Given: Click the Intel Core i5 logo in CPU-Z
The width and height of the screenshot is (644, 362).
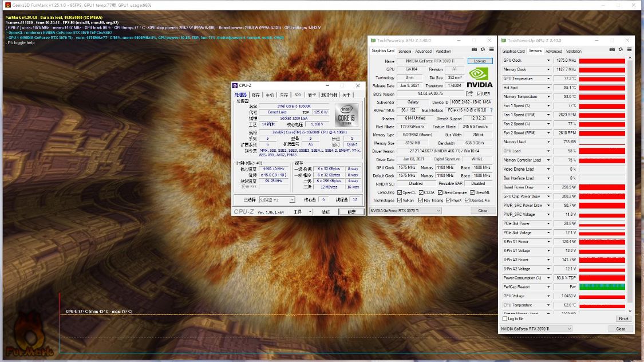Looking at the screenshot, I should [x=346, y=115].
